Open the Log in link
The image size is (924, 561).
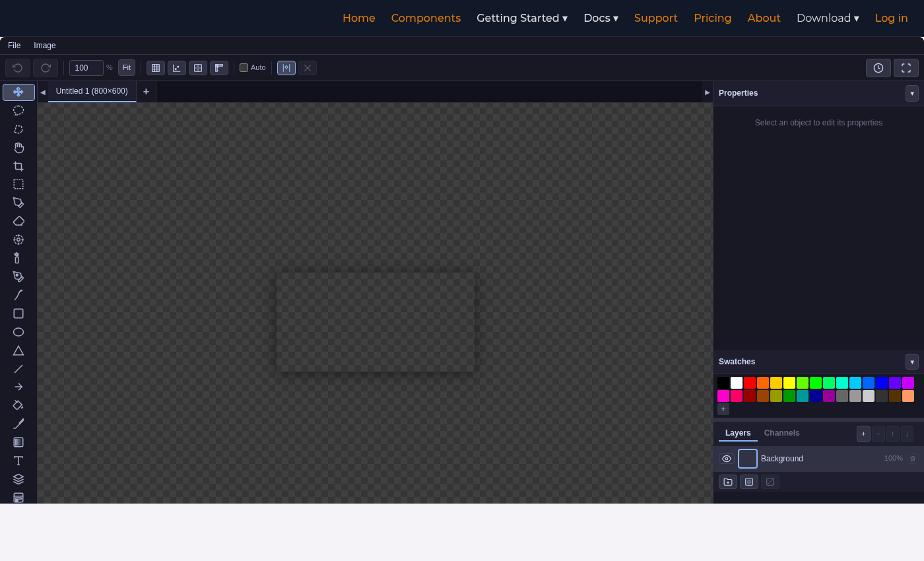(891, 18)
